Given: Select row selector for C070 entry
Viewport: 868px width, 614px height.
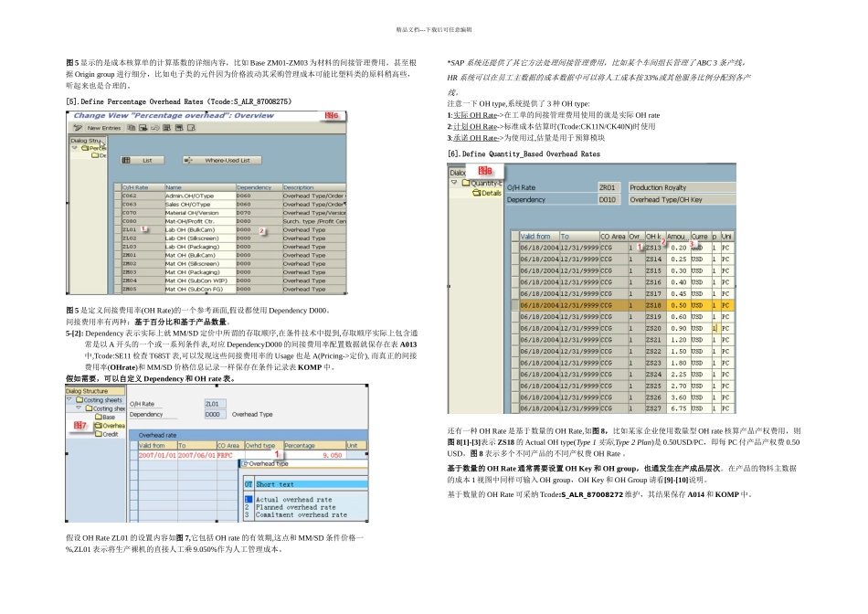Looking at the screenshot, I should [x=117, y=213].
